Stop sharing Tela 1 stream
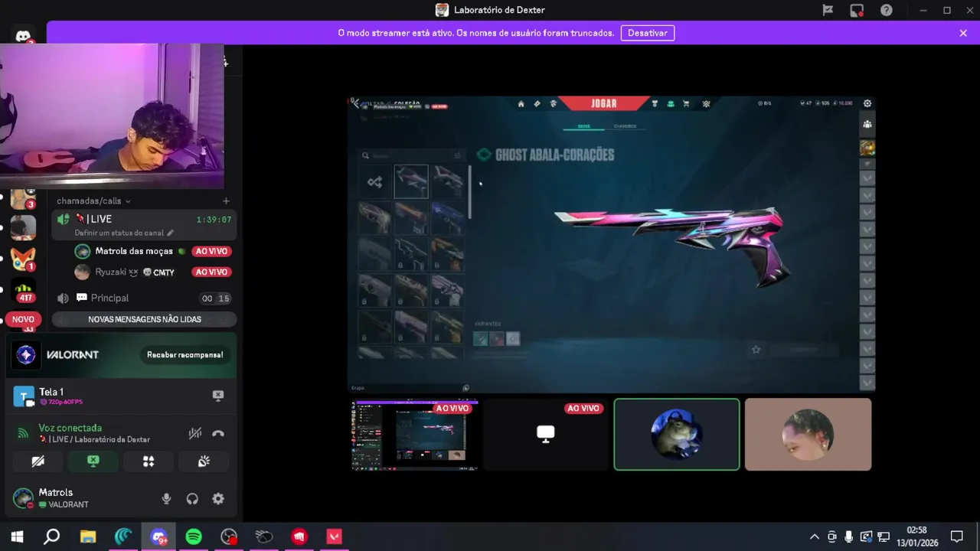Image resolution: width=980 pixels, height=551 pixels. (218, 395)
